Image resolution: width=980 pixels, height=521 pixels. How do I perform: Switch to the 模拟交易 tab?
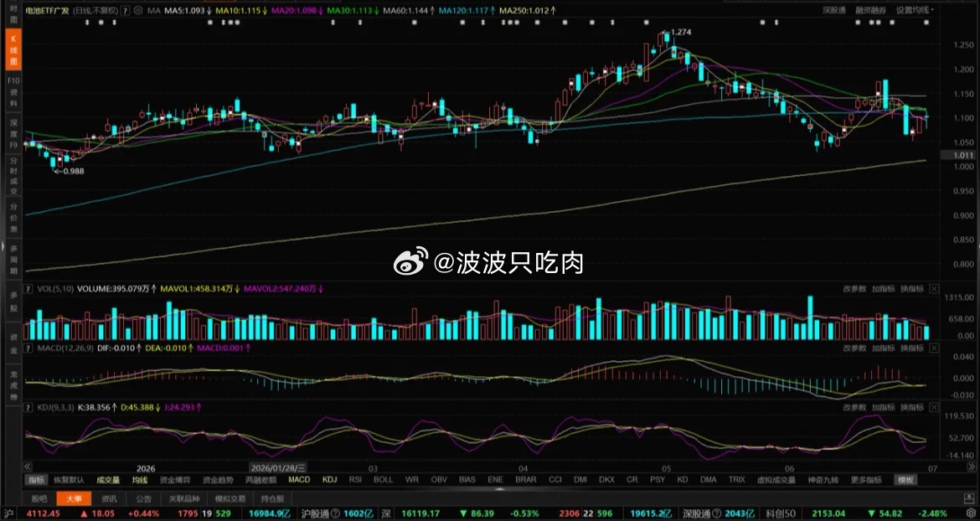[x=230, y=498]
